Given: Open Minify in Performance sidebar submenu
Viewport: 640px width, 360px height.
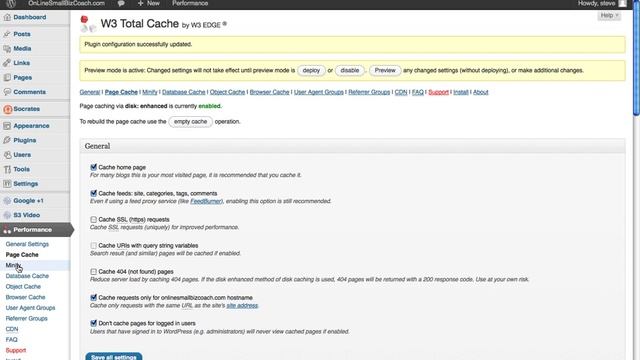Looking at the screenshot, I should point(12,265).
